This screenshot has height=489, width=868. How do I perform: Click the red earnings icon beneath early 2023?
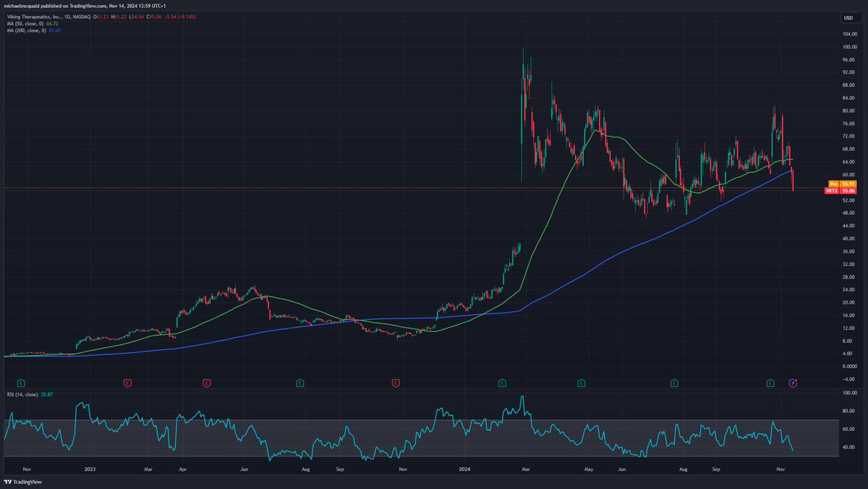(x=127, y=383)
